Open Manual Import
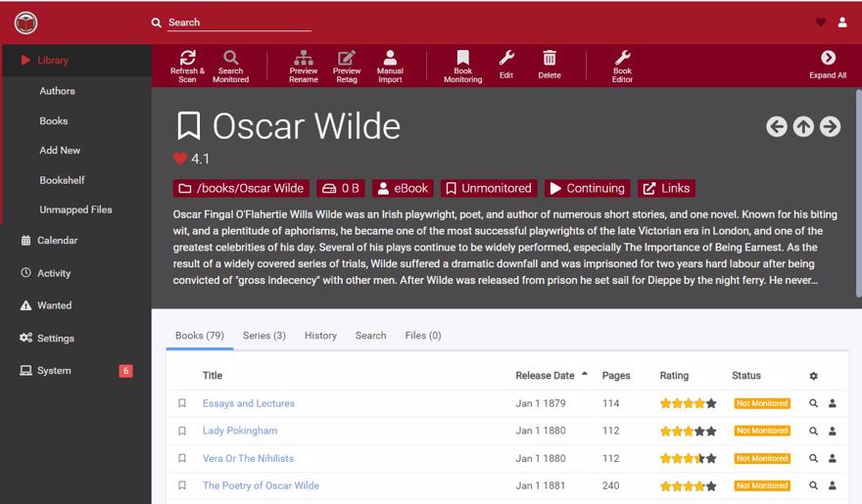 (390, 66)
